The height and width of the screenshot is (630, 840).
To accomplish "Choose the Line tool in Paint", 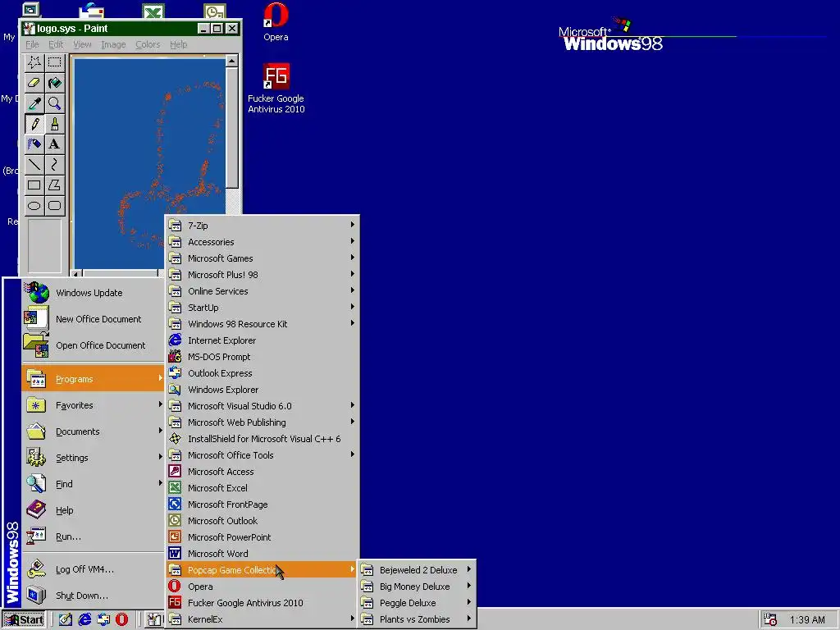I will [x=34, y=164].
